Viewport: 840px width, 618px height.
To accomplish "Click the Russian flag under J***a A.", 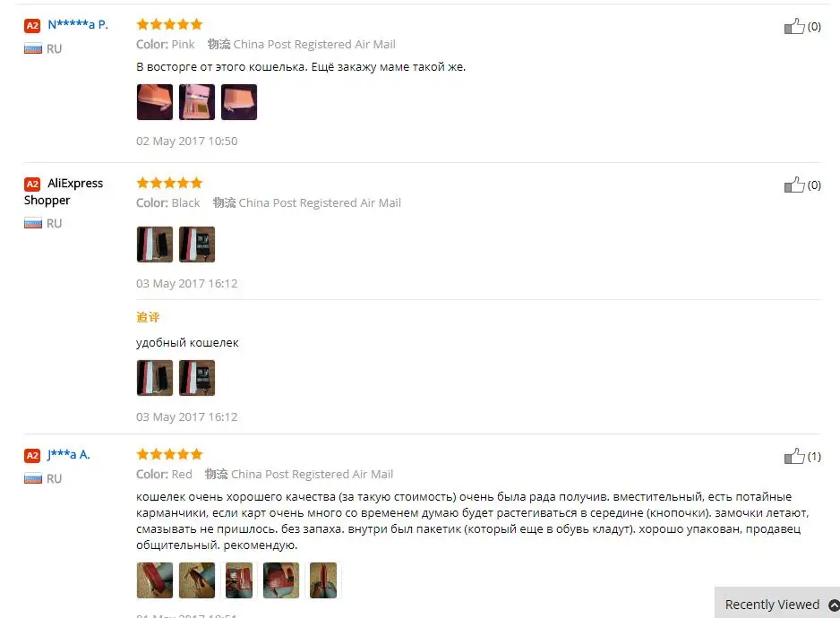I will coord(32,478).
